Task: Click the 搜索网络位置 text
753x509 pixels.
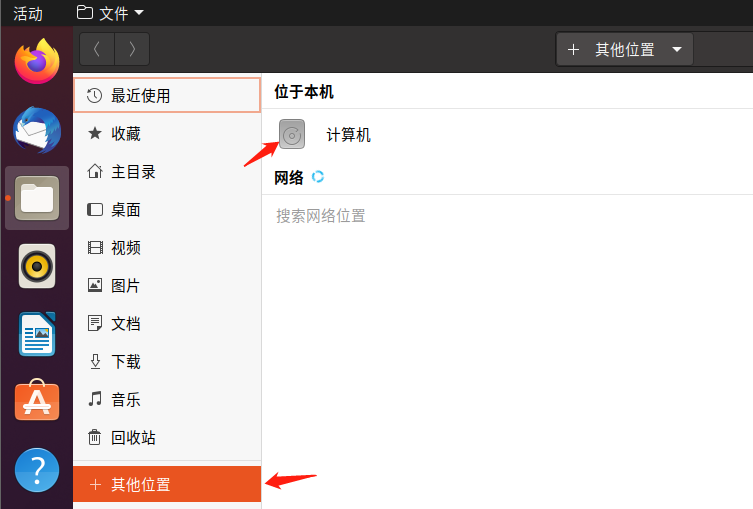Action: tap(321, 216)
